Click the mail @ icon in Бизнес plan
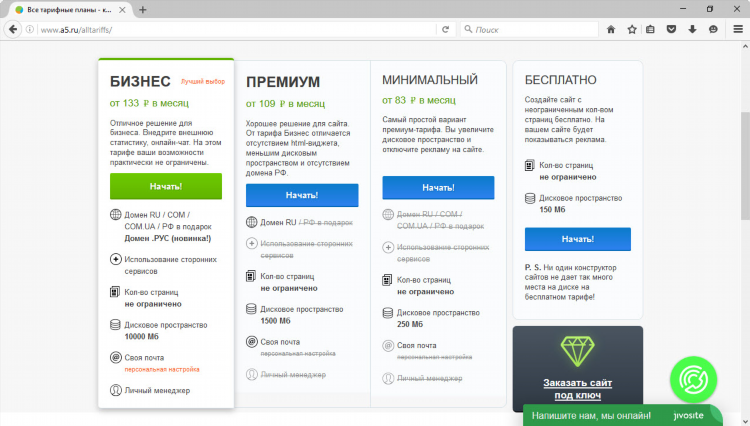The height and width of the screenshot is (426, 750). tap(115, 357)
